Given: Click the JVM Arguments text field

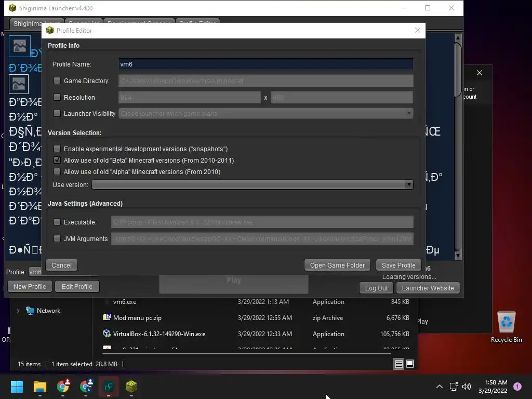Looking at the screenshot, I should pos(262,238).
